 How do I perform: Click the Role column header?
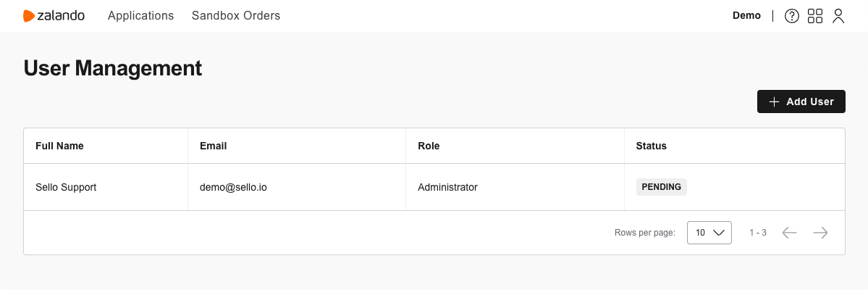pos(429,146)
